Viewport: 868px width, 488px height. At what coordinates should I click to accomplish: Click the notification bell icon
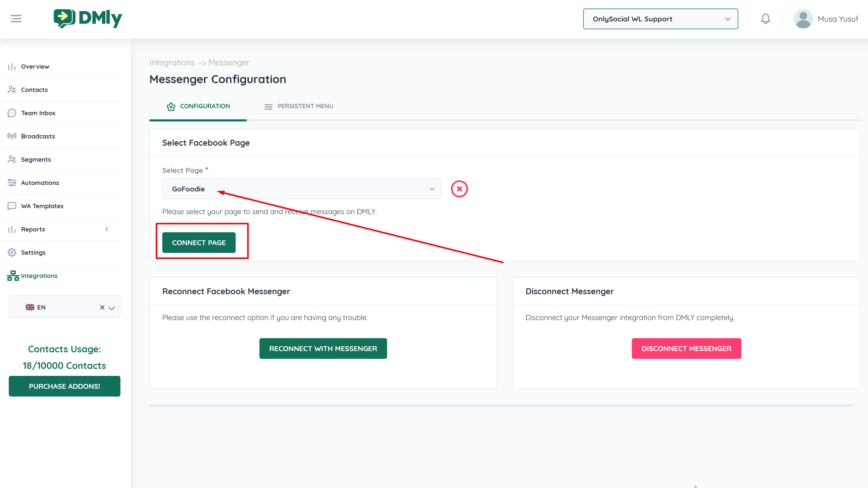point(765,19)
